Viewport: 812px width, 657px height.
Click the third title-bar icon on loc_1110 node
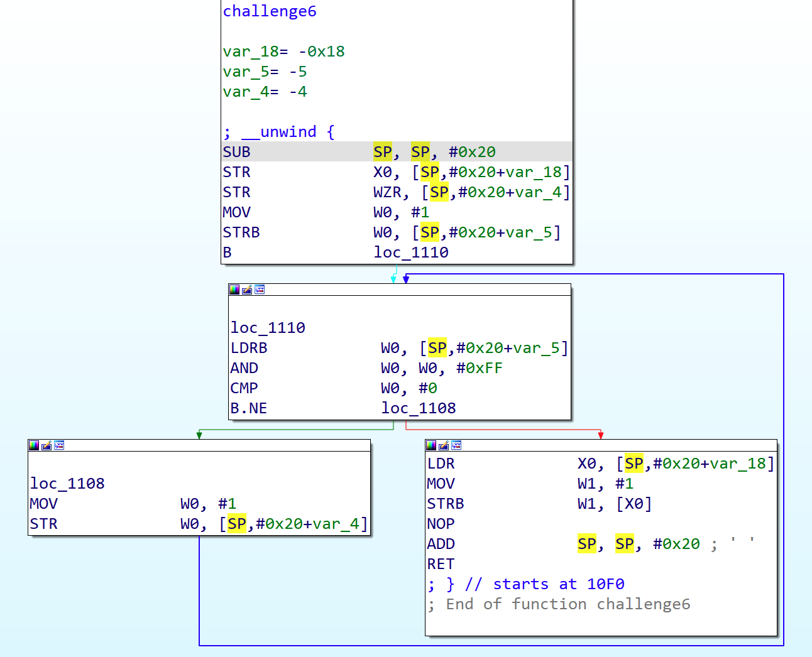pyautogui.click(x=260, y=290)
